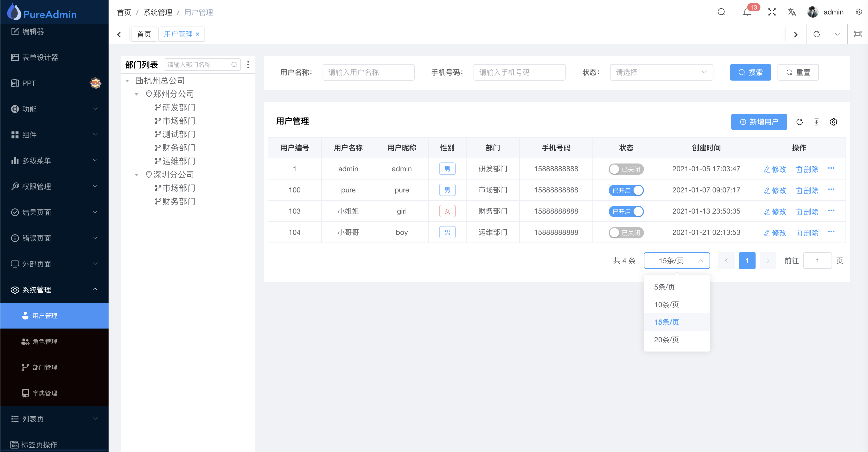Open system settings gear in top bar

(858, 12)
